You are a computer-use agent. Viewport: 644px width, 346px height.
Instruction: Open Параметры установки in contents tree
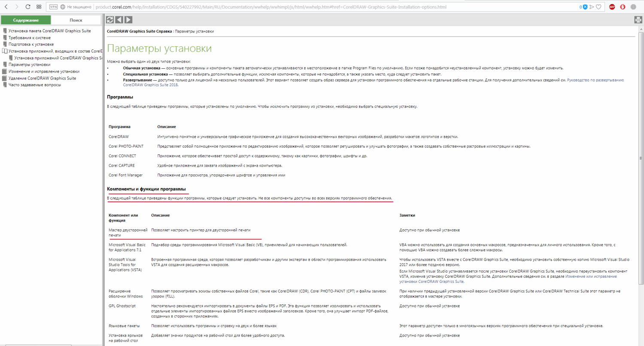pos(29,64)
